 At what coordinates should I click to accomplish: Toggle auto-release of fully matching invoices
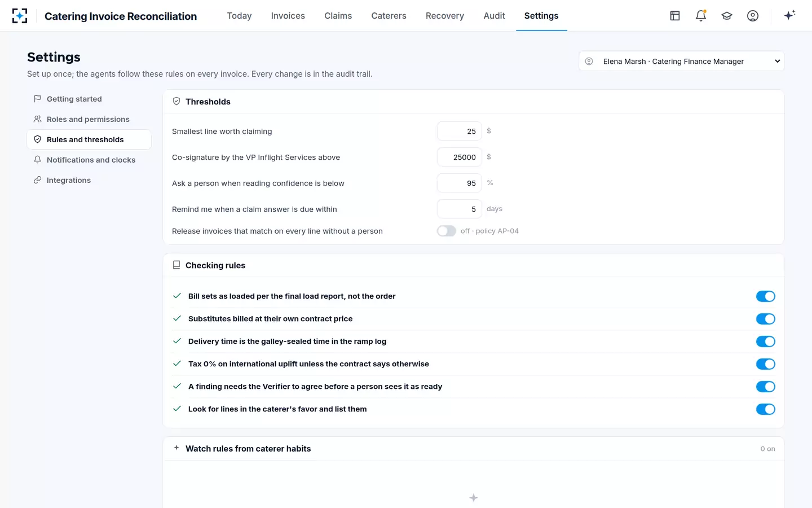[x=447, y=231]
